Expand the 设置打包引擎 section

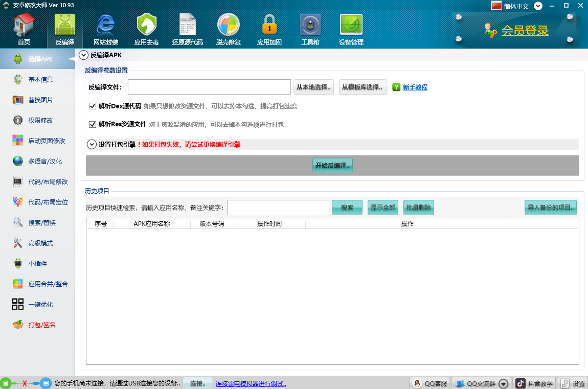point(92,145)
